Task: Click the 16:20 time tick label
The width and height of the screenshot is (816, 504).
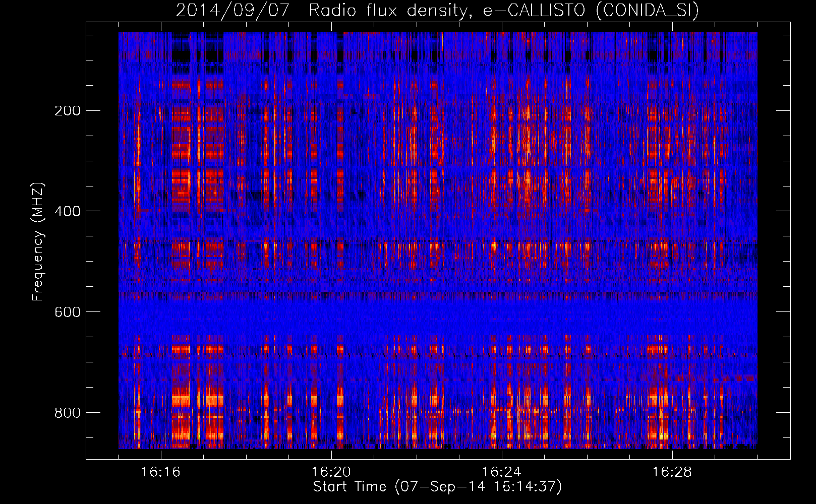Action: click(x=331, y=472)
